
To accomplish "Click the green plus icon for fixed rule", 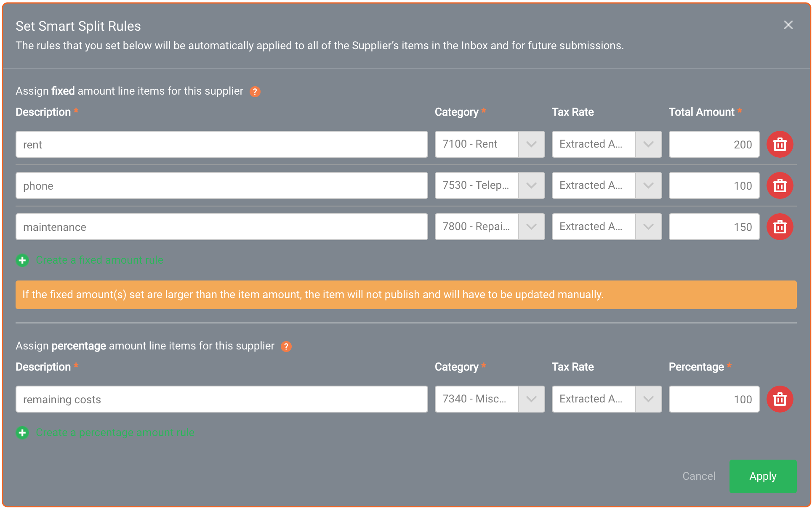I will click(x=22, y=260).
